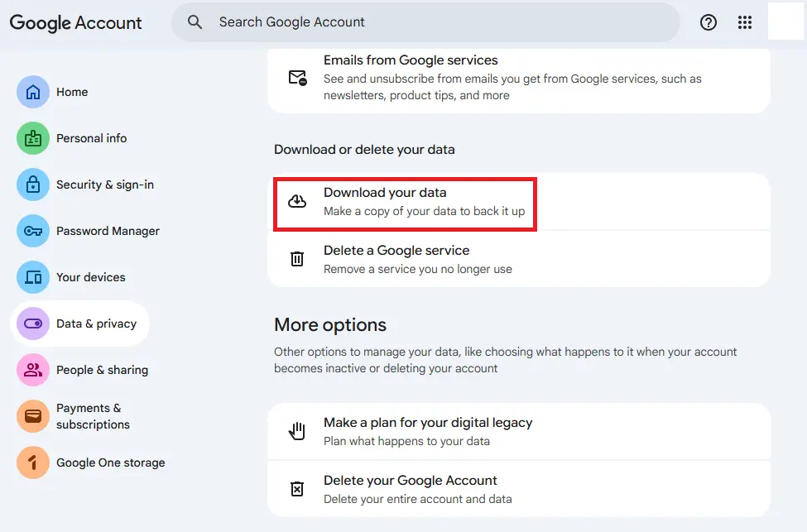Select the Password Manager key icon

pos(32,231)
